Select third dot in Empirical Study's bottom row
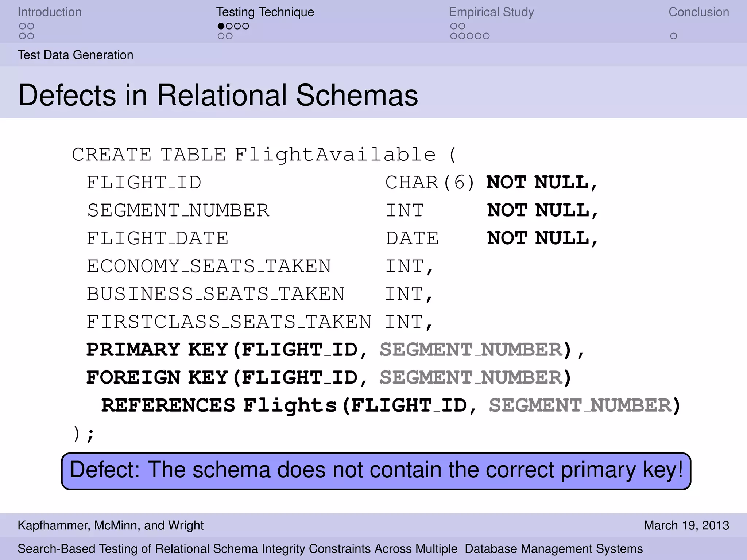The image size is (747, 560). coord(470,36)
